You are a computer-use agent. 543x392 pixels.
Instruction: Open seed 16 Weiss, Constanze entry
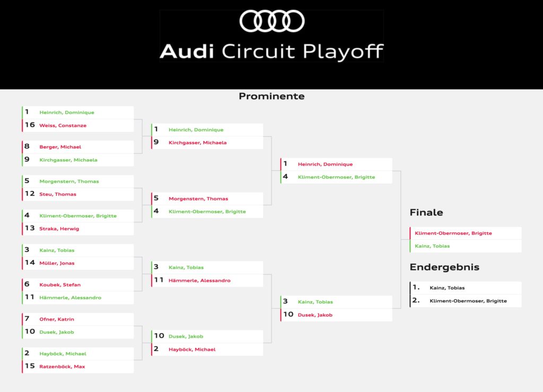63,126
